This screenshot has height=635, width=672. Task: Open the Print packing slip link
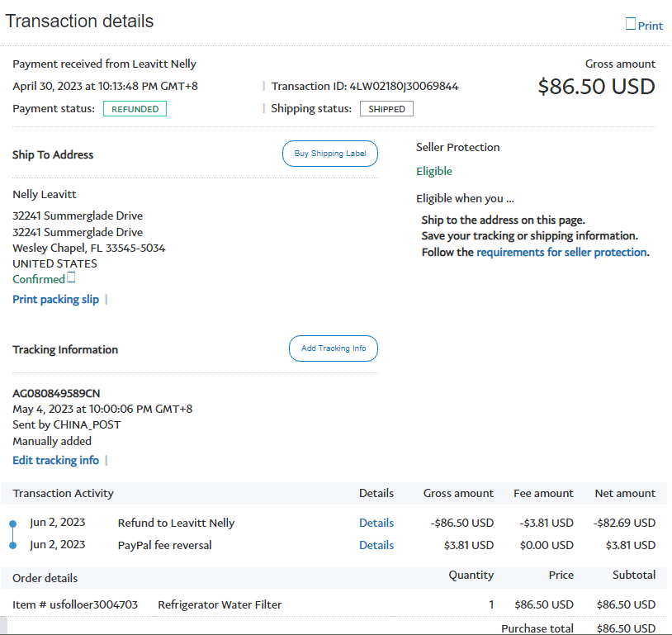55,299
